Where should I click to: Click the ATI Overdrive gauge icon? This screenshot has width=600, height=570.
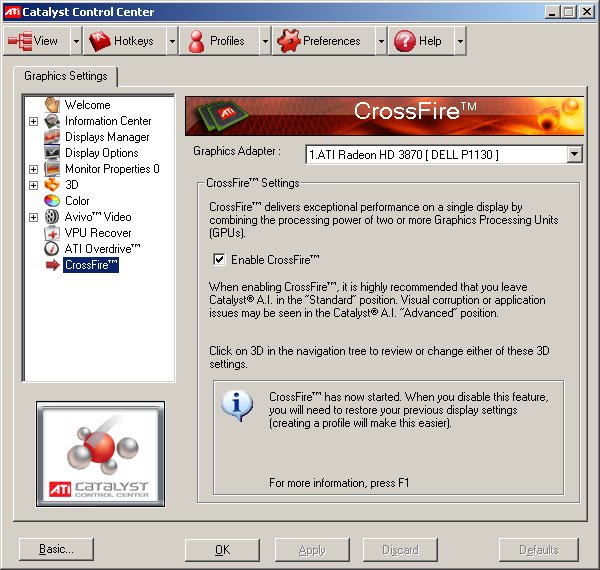[52, 249]
